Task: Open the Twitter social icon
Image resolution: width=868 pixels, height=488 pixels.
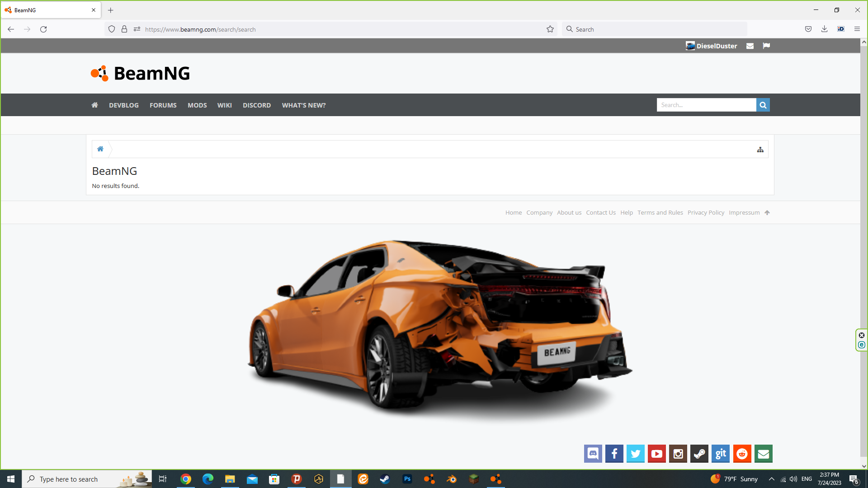Action: [635, 454]
